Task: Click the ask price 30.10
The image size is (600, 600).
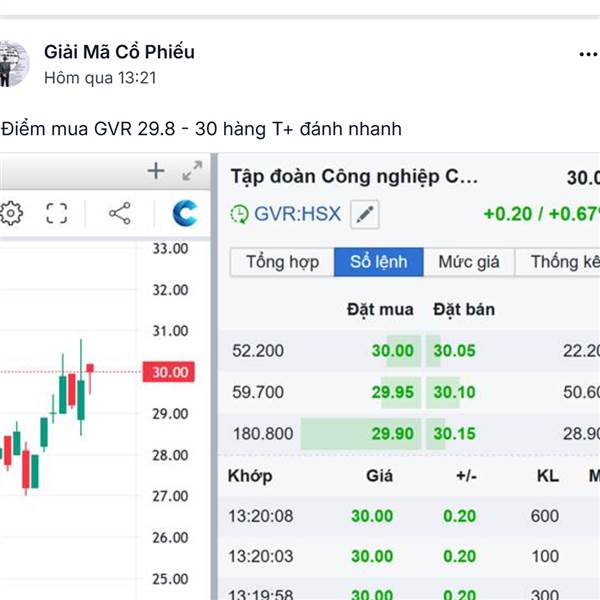Action: point(454,392)
